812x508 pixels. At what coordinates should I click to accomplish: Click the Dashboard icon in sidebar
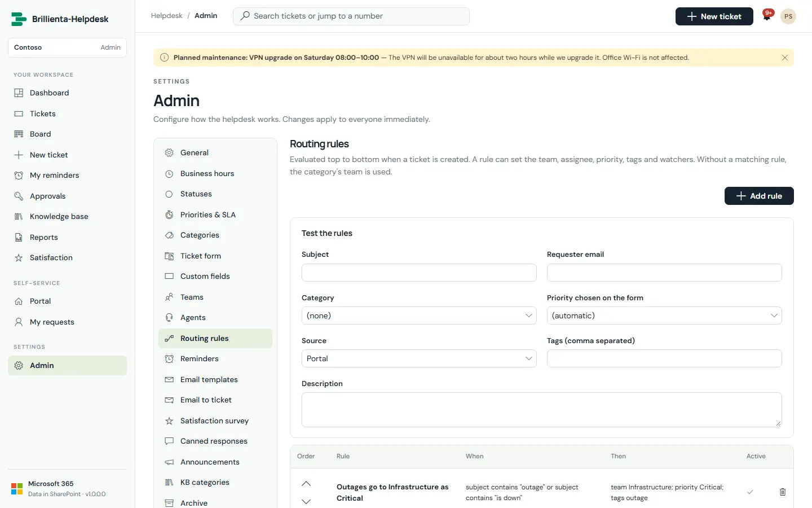[x=19, y=93]
